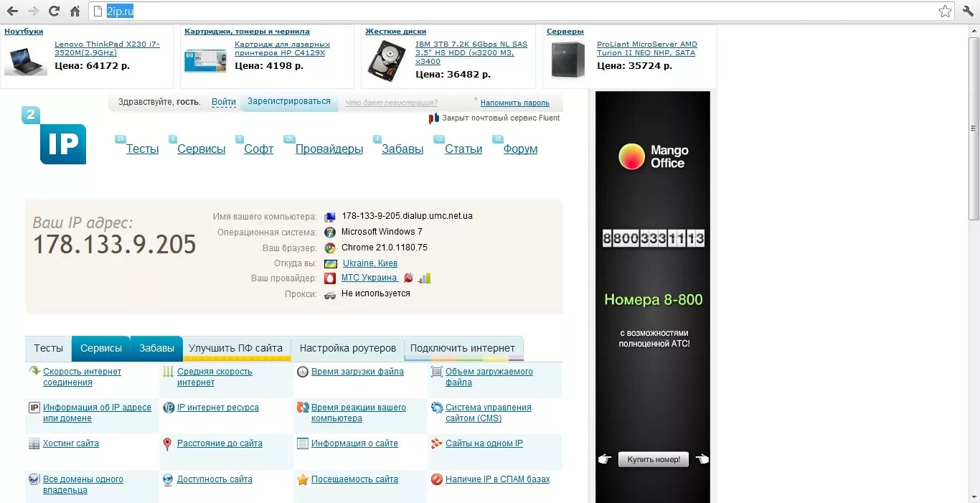Reload the page with the refresh icon
The height and width of the screenshot is (503, 980).
pos(54,11)
